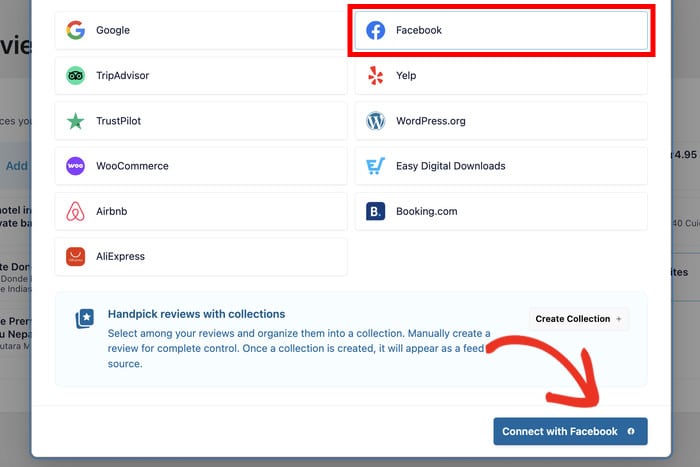Select the Airbnb source option
The width and height of the screenshot is (700, 467).
tap(201, 211)
